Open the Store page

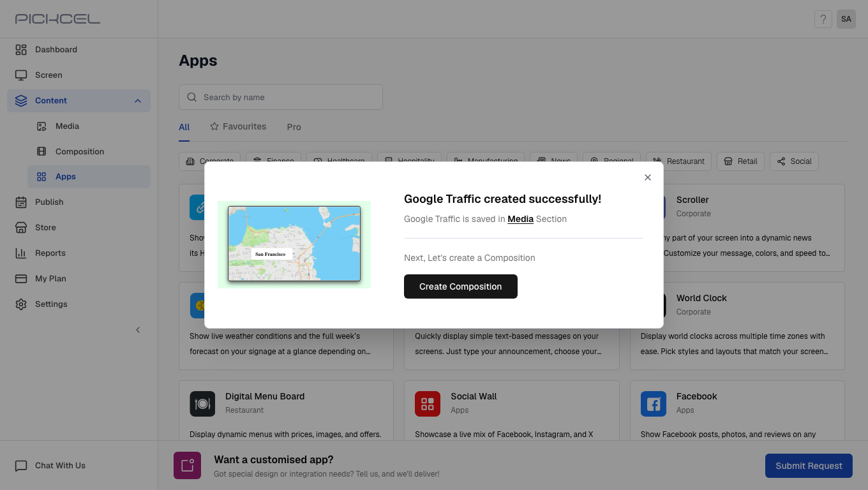tap(79, 228)
